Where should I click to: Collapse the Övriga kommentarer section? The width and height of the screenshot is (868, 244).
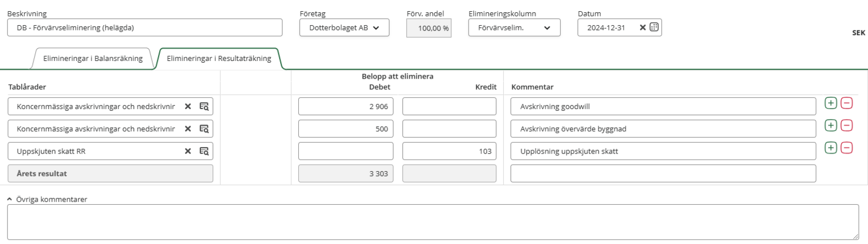point(10,199)
